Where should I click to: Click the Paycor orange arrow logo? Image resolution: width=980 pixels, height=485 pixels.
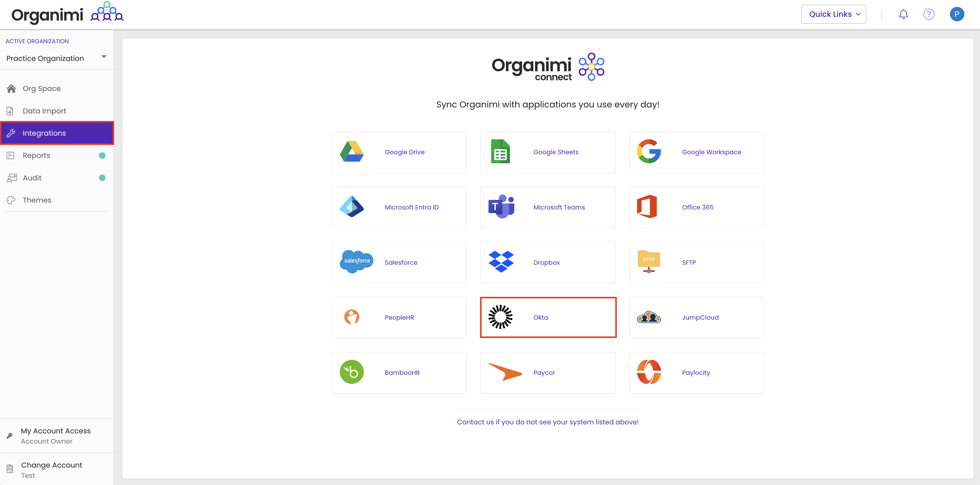coord(505,372)
